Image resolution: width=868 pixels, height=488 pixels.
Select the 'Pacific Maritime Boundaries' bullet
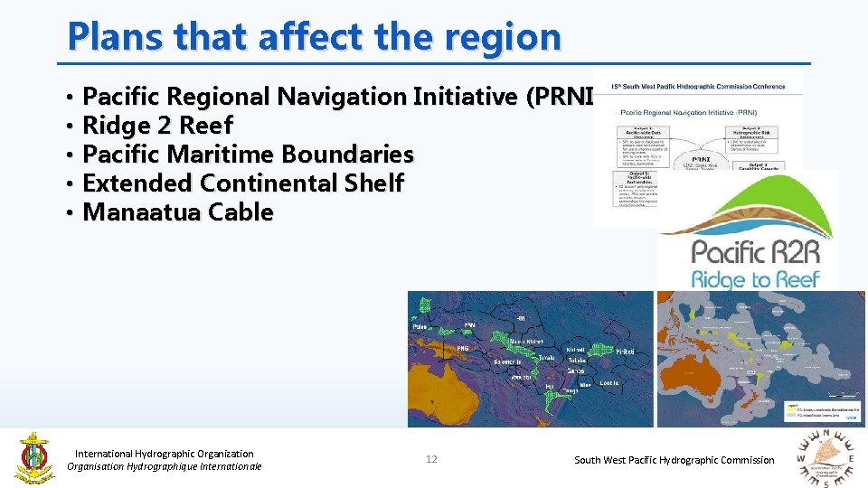(x=248, y=154)
